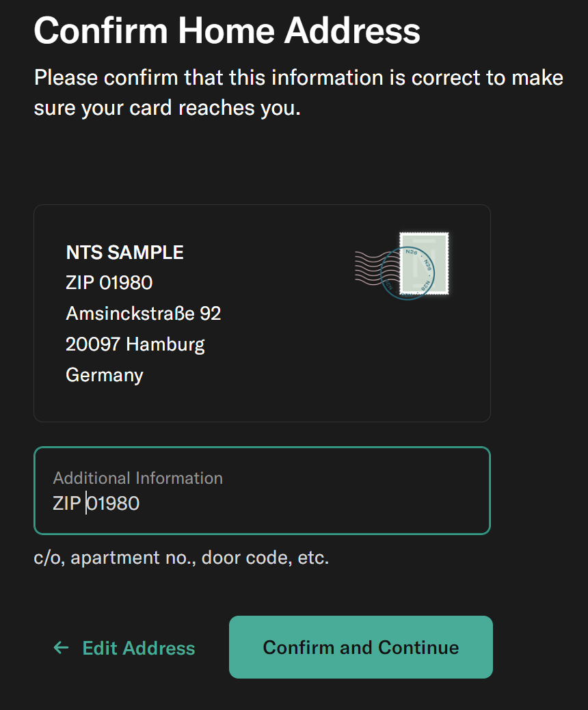Click the Amsinckstraße 92 street line
588x710 pixels.
[143, 314]
